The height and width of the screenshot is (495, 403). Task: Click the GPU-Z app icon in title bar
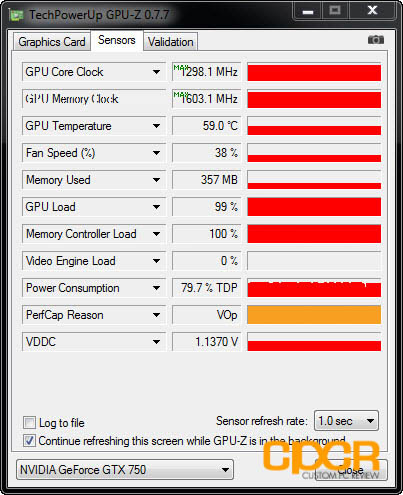(16, 15)
